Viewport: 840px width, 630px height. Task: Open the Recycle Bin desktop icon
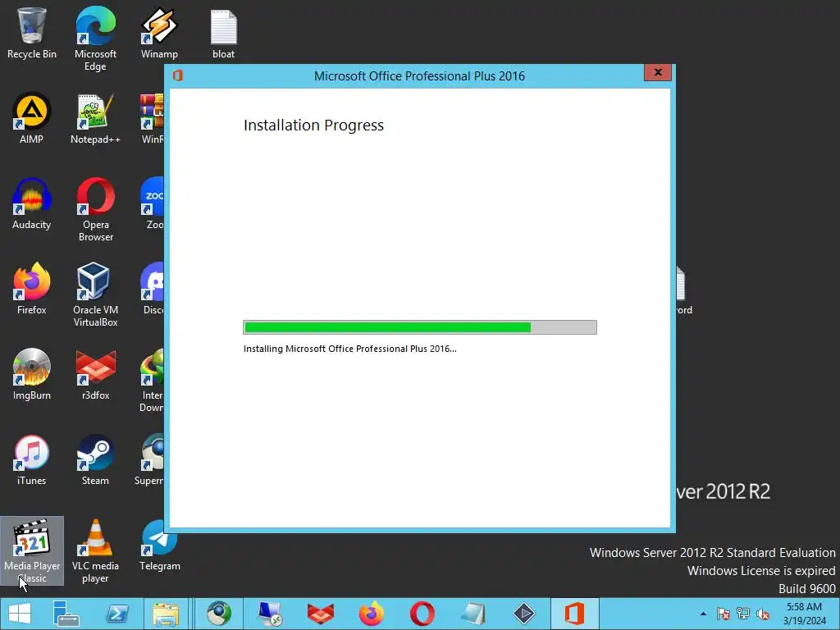(x=32, y=33)
